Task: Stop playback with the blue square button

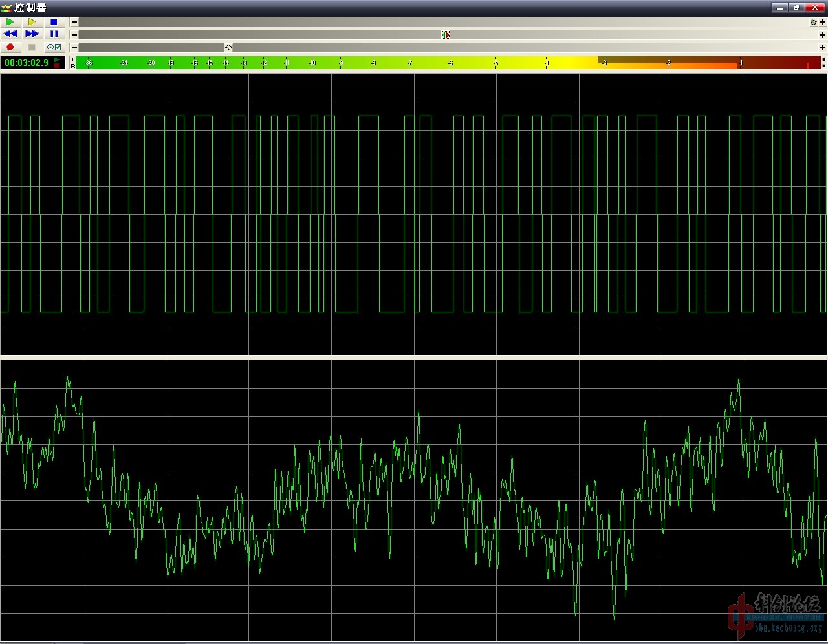Action: (x=54, y=22)
